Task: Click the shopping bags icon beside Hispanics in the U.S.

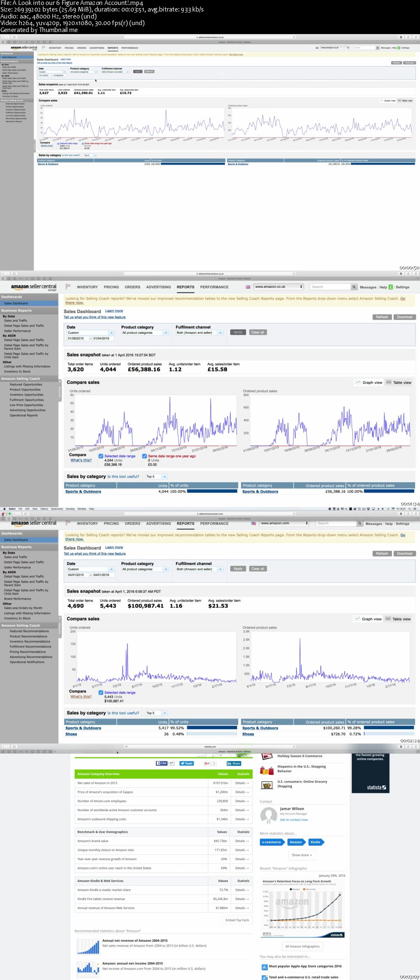Action: (267, 770)
